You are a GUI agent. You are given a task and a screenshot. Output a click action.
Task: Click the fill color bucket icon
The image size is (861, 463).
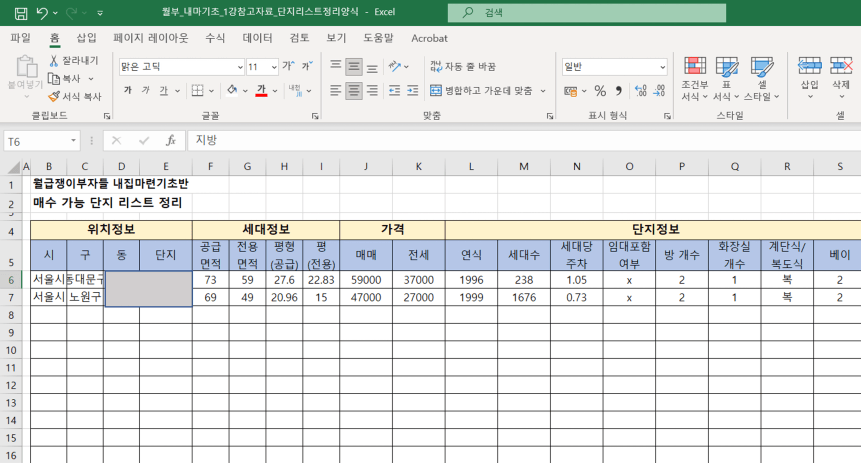coord(232,90)
